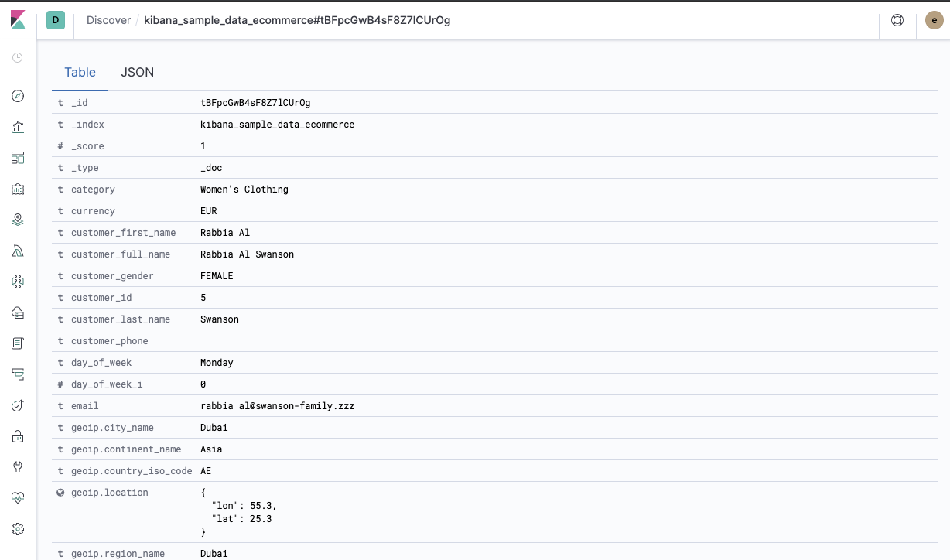Open the Logs app icon
The image size is (950, 560).
pyautogui.click(x=18, y=343)
